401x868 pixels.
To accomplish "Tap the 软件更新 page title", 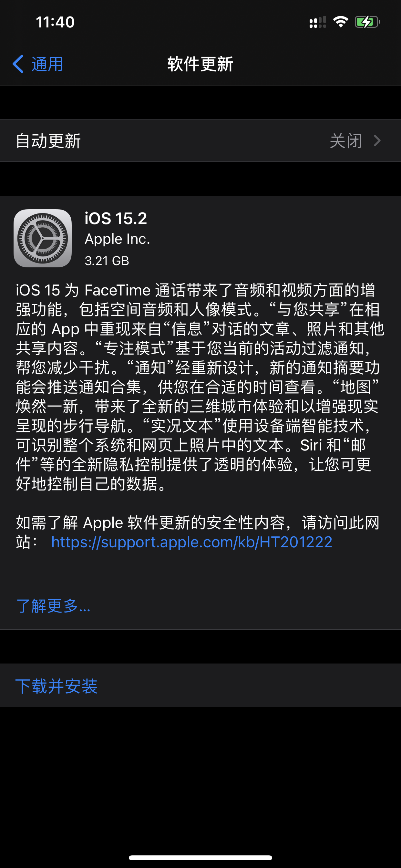I will pyautogui.click(x=200, y=64).
